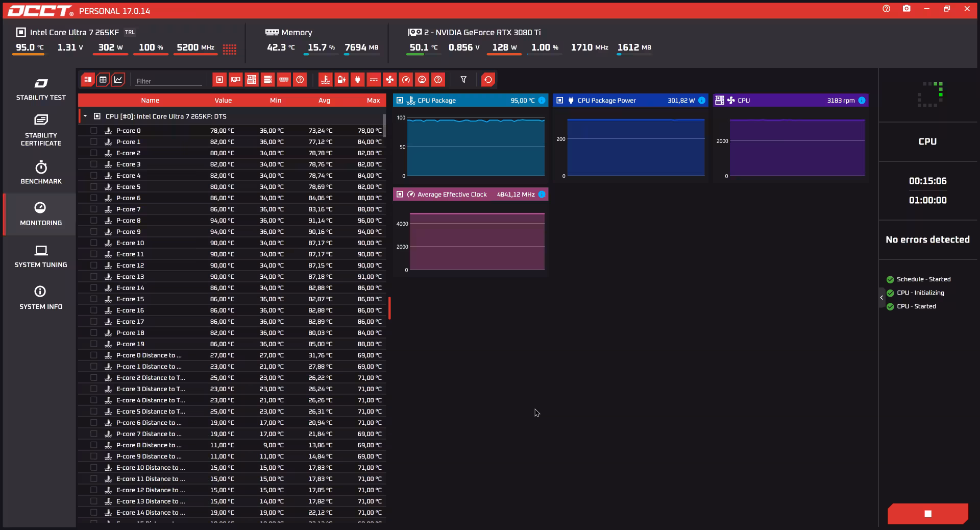Click the Average Effective Clock graph area
Viewport: 980px width, 530px height.
point(477,241)
